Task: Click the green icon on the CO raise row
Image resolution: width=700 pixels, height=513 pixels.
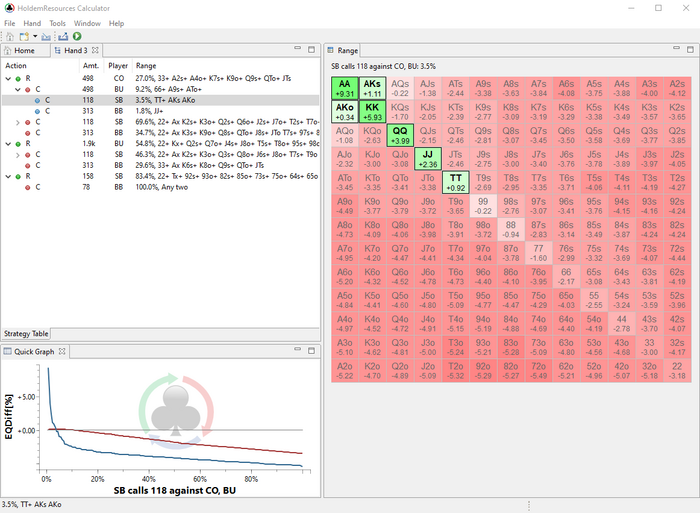Action: 18,79
